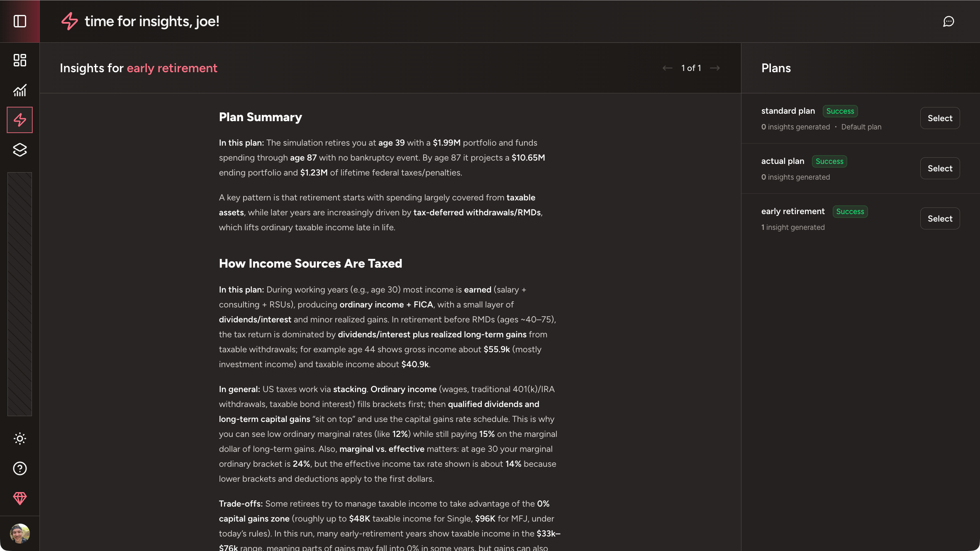Open your profile avatar at bottom
This screenshot has height=551, width=980.
(x=20, y=534)
